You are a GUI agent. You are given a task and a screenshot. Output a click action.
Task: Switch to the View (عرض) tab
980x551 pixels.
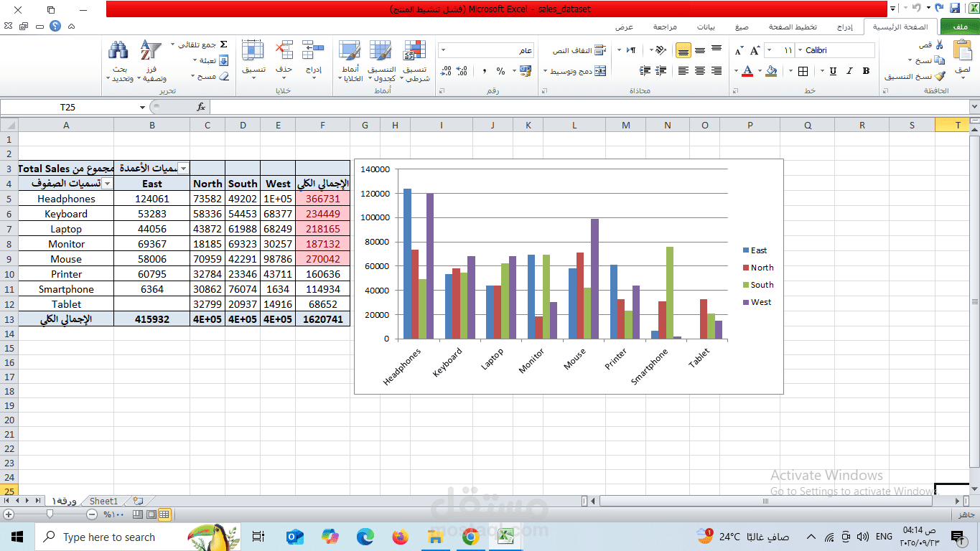[625, 27]
